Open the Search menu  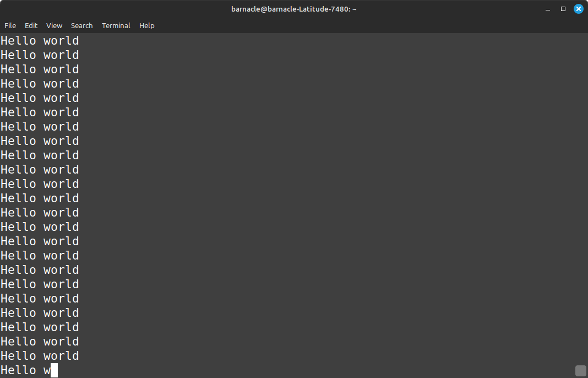81,26
